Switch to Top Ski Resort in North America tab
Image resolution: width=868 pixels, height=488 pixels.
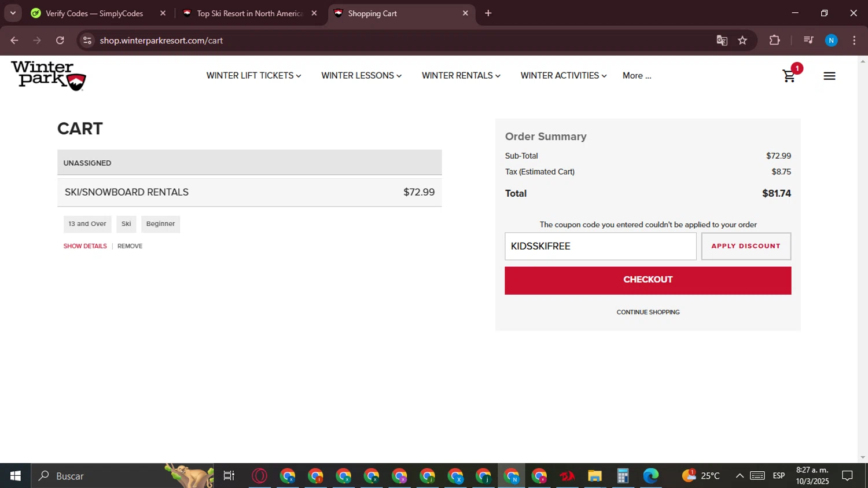tap(250, 13)
